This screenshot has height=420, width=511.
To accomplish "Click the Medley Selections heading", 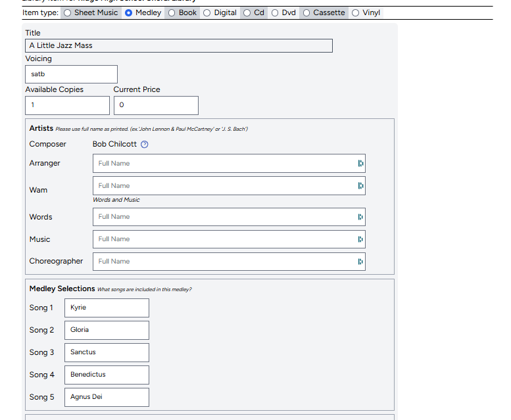I will point(62,289).
